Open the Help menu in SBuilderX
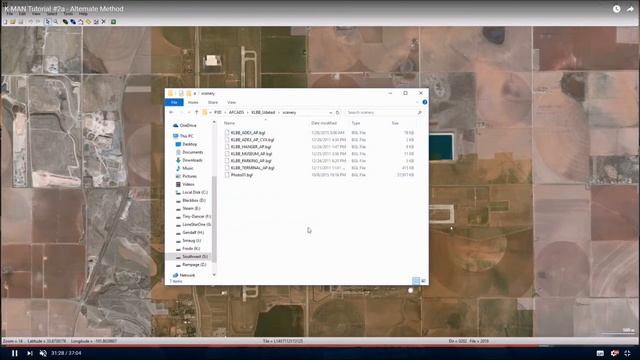Viewport: 640px width, 360px height. 83,14
